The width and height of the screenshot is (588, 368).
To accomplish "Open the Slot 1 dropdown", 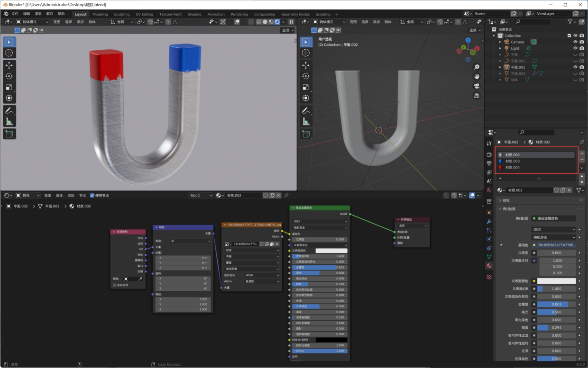I will coord(201,195).
